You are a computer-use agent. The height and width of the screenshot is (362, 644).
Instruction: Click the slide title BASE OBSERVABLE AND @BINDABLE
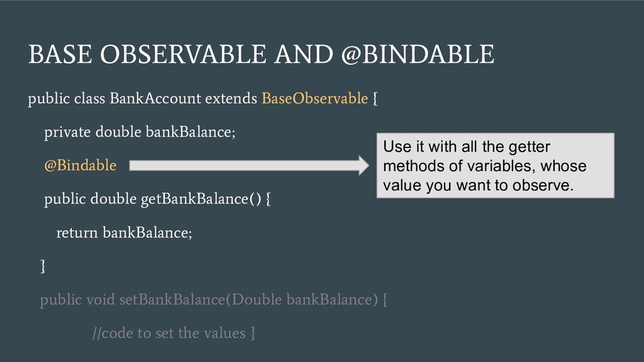click(261, 54)
